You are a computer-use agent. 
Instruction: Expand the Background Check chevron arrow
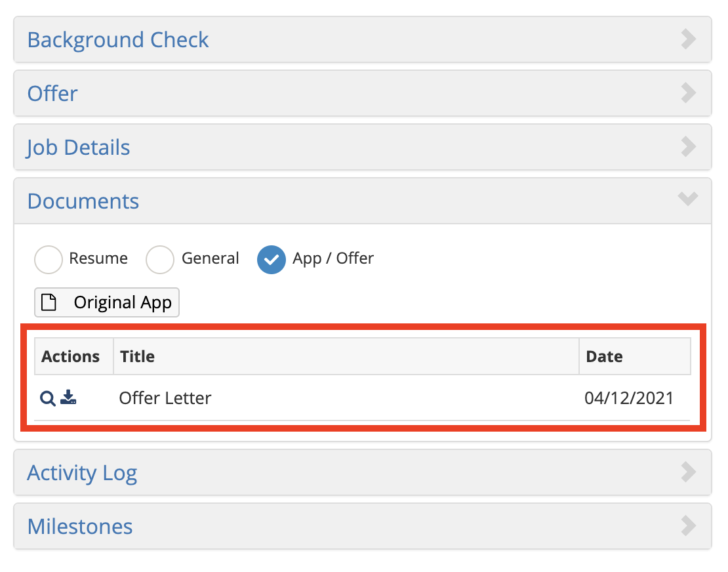pyautogui.click(x=688, y=39)
